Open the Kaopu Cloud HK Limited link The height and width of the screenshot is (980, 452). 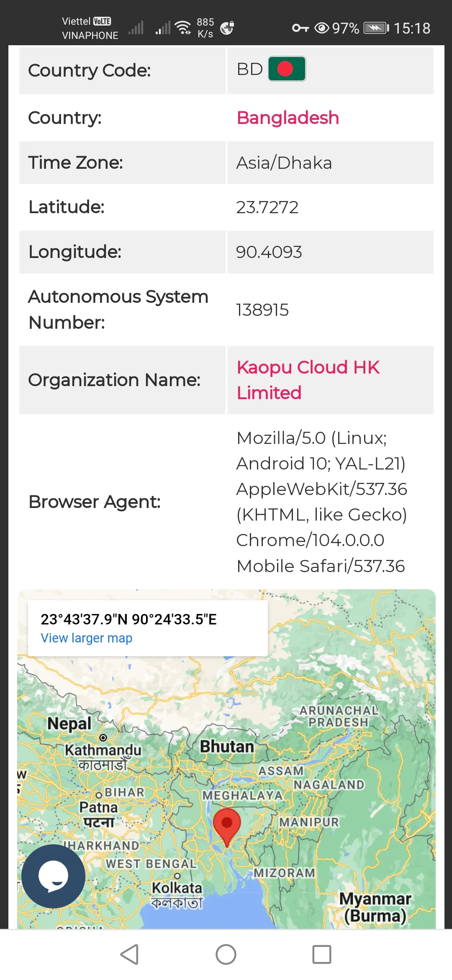click(308, 380)
